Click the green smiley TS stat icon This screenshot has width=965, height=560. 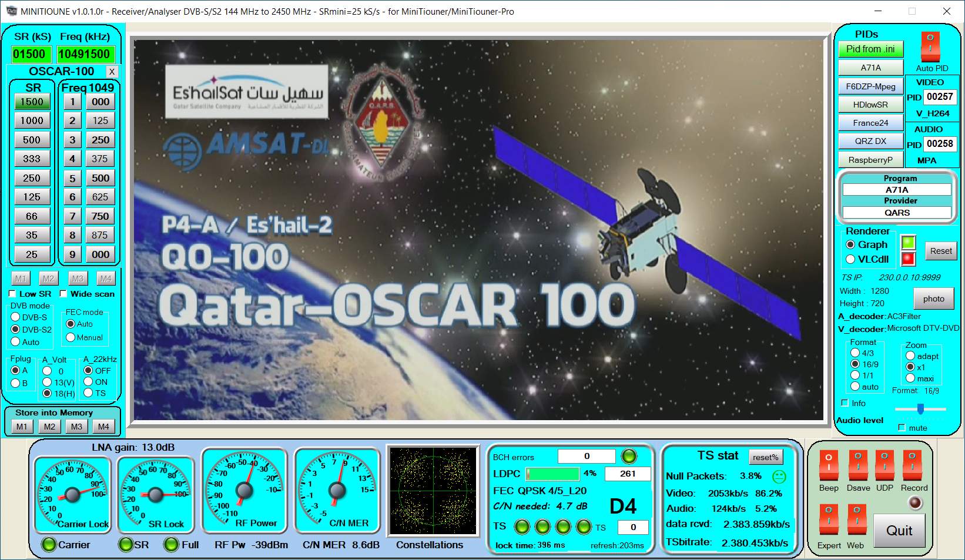[x=779, y=476]
